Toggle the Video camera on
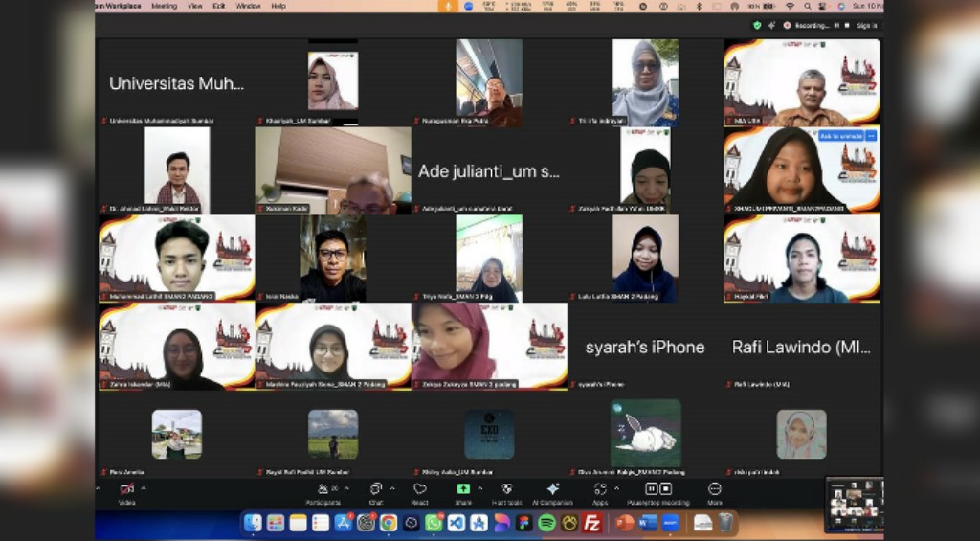Screen dimensions: 980x541 (126, 490)
